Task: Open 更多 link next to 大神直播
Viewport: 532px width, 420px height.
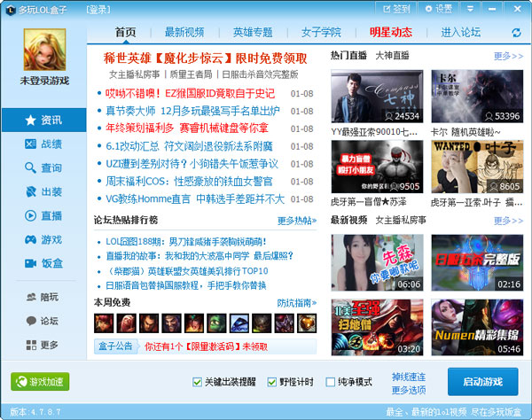Action: (509, 56)
